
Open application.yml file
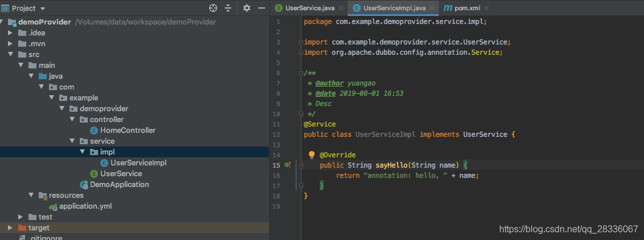click(85, 206)
